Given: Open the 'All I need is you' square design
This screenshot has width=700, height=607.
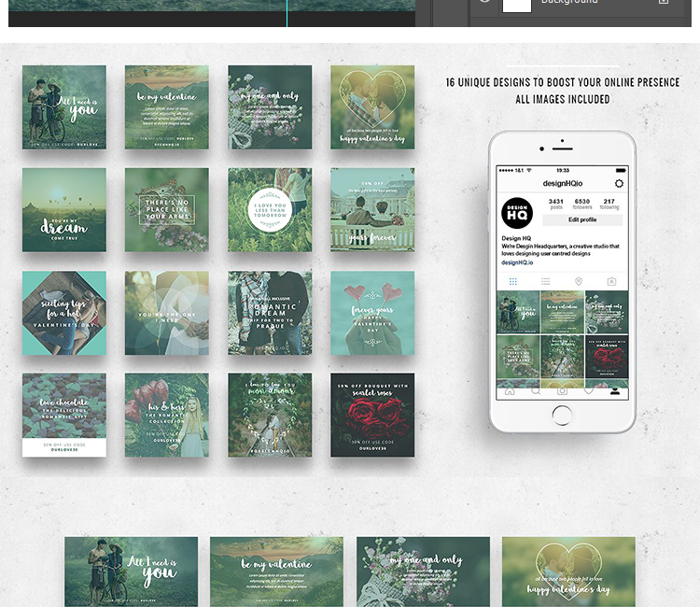Looking at the screenshot, I should tap(64, 107).
